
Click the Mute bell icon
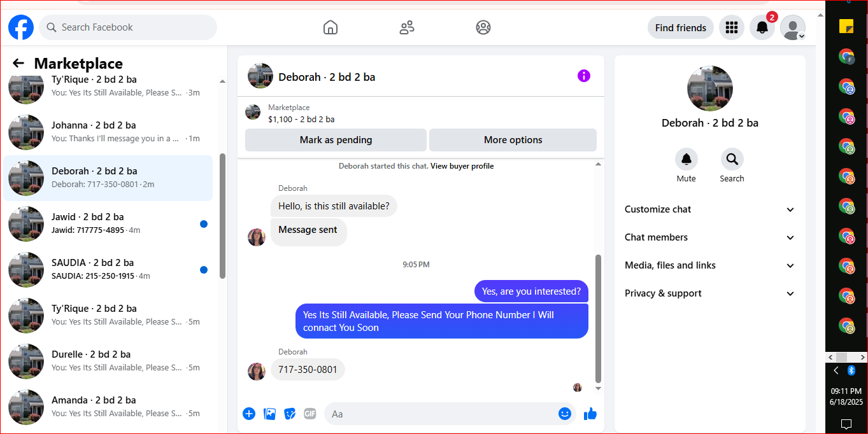[686, 159]
